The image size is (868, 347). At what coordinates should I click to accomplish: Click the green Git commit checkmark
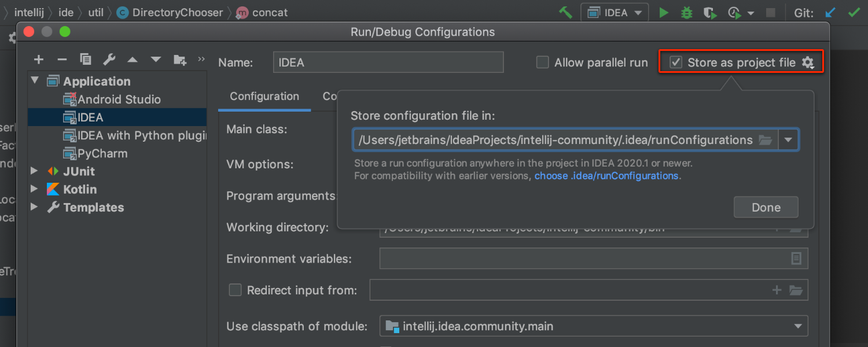coord(854,12)
